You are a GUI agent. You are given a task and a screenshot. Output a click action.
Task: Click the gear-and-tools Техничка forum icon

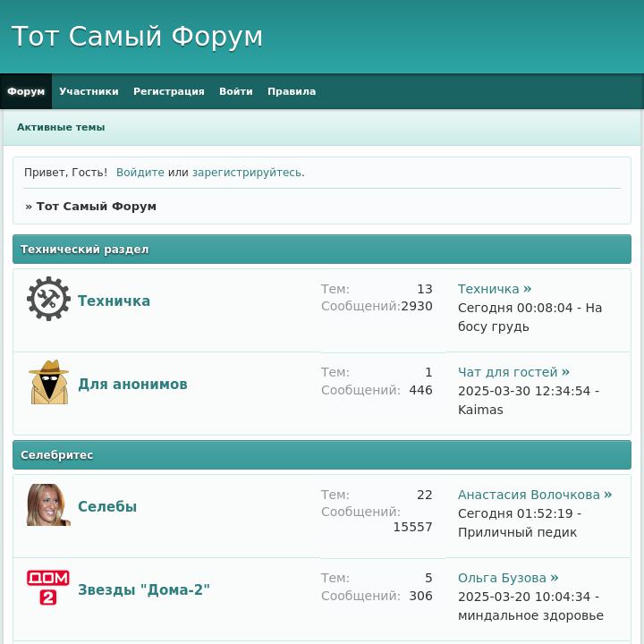click(x=48, y=299)
